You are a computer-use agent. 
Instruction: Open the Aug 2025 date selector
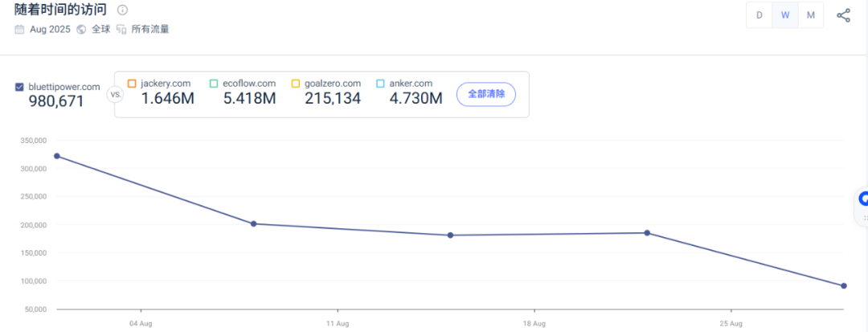pyautogui.click(x=49, y=29)
